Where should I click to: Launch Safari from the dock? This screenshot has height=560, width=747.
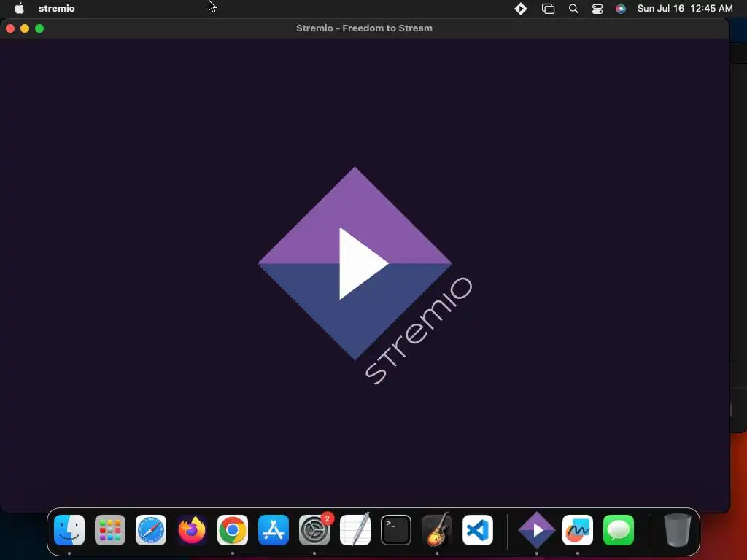(151, 530)
